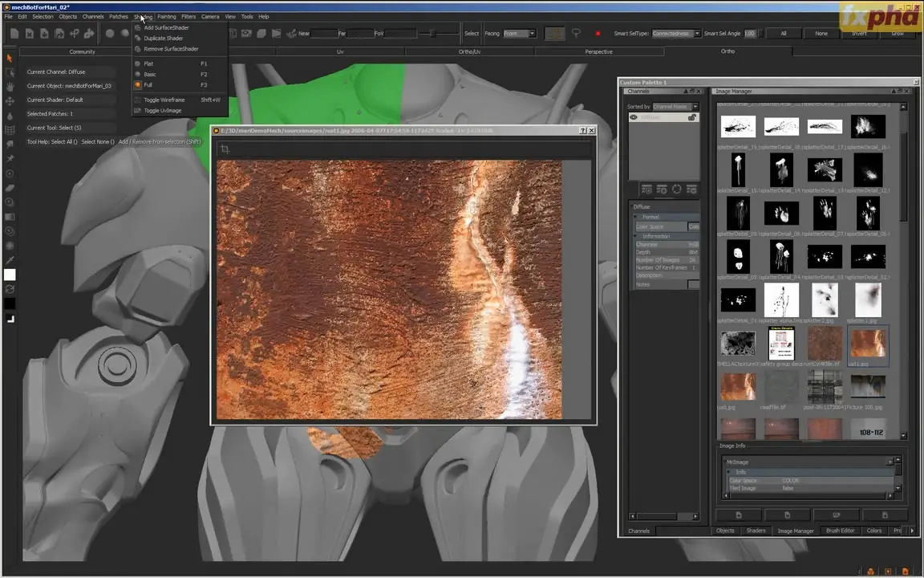
Task: Select the arrow Select tool in left toolbar
Action: click(x=10, y=58)
